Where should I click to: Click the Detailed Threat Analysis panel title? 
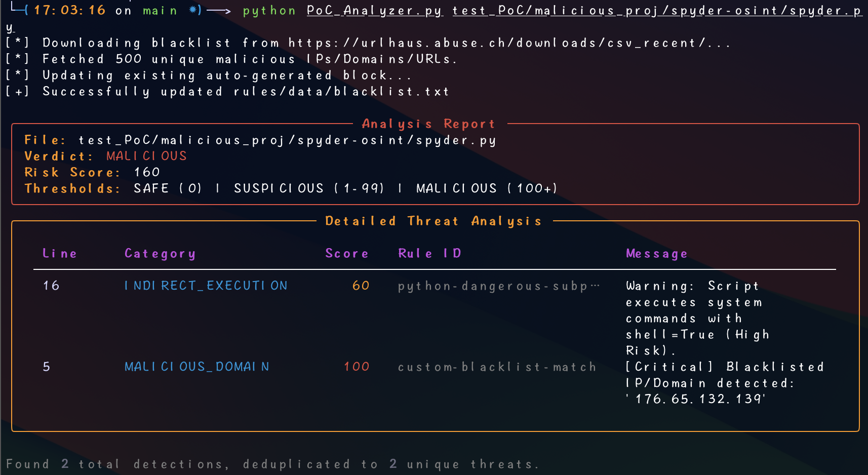pyautogui.click(x=433, y=221)
